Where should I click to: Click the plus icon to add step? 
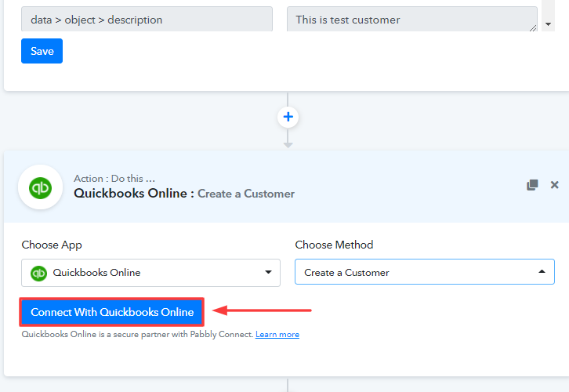288,117
